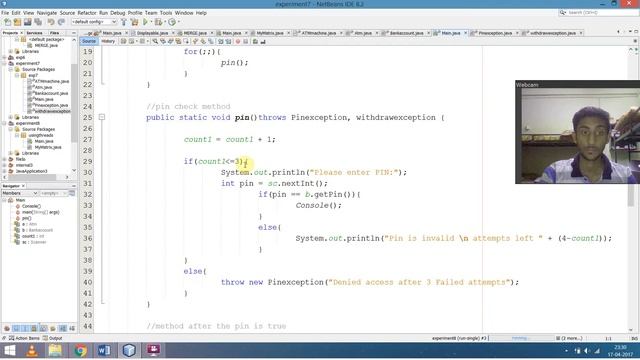Select pin() method in Navigator
Image resolution: width=640 pixels, height=360 pixels.
coord(27,218)
